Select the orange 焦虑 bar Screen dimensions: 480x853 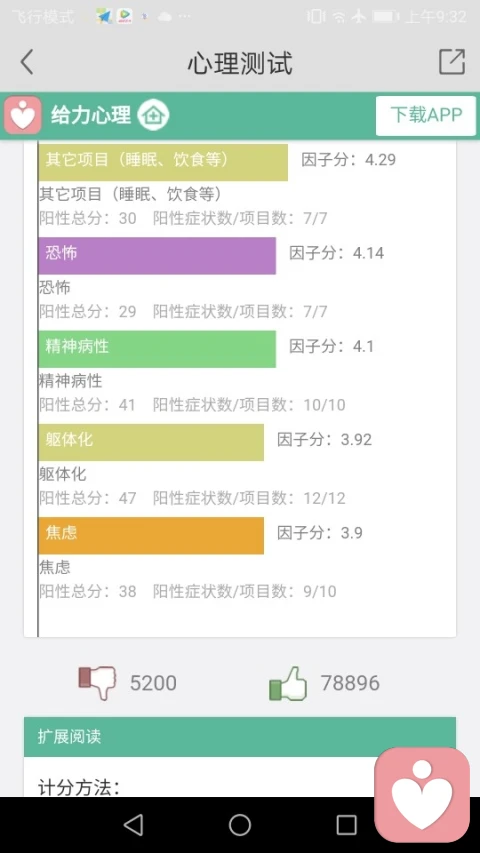151,535
